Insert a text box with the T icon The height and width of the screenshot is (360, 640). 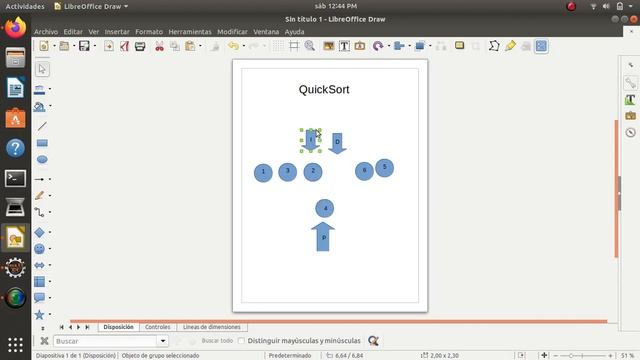point(344,46)
